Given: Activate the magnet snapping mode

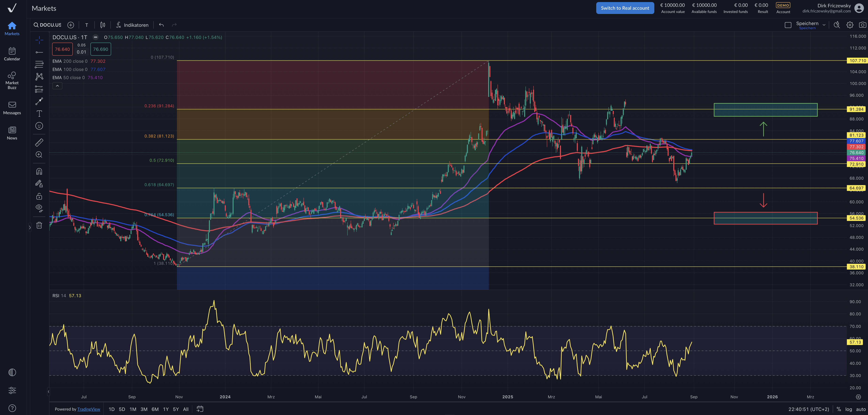Looking at the screenshot, I should click(x=39, y=172).
